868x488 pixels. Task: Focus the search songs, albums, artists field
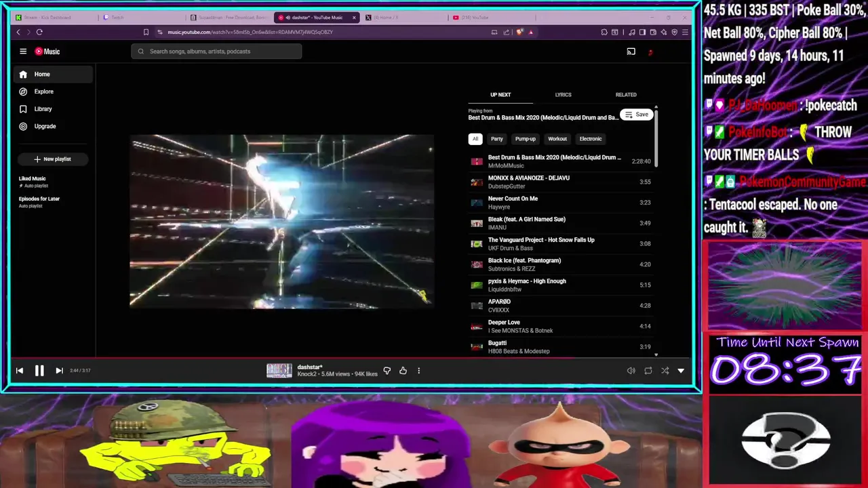tap(216, 52)
